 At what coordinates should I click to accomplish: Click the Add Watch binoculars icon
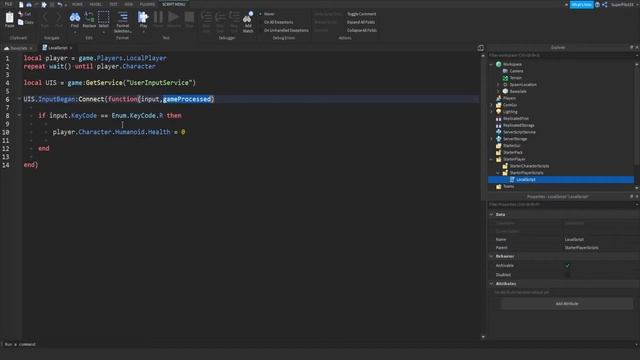point(248,18)
